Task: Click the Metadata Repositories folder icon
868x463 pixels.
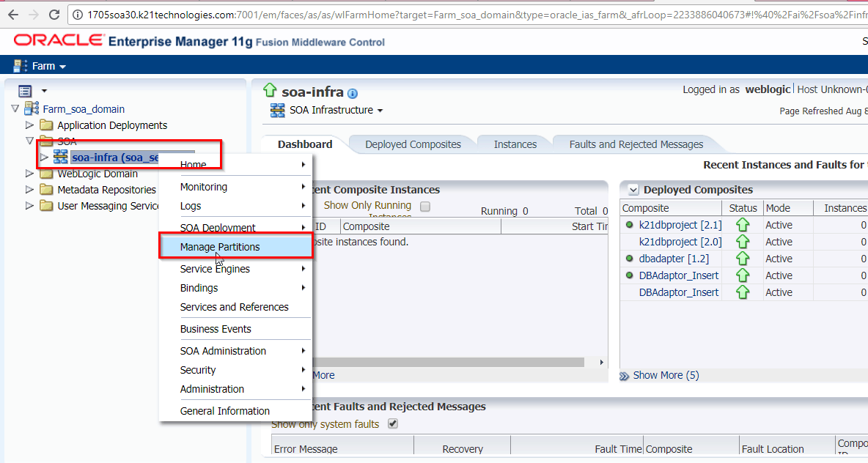Action: click(x=46, y=190)
